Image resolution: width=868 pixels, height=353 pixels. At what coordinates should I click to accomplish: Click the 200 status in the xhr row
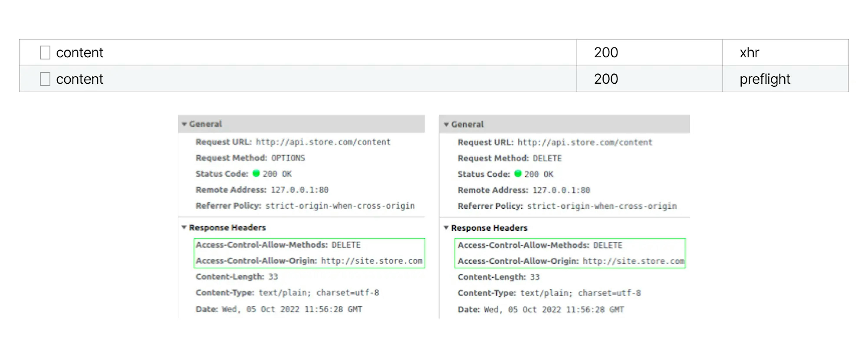(606, 53)
